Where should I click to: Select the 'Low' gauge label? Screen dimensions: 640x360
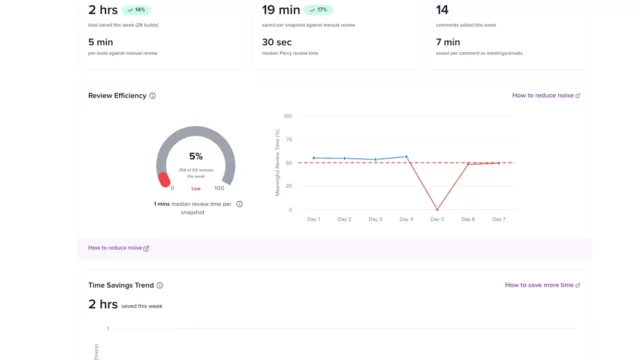coord(196,189)
